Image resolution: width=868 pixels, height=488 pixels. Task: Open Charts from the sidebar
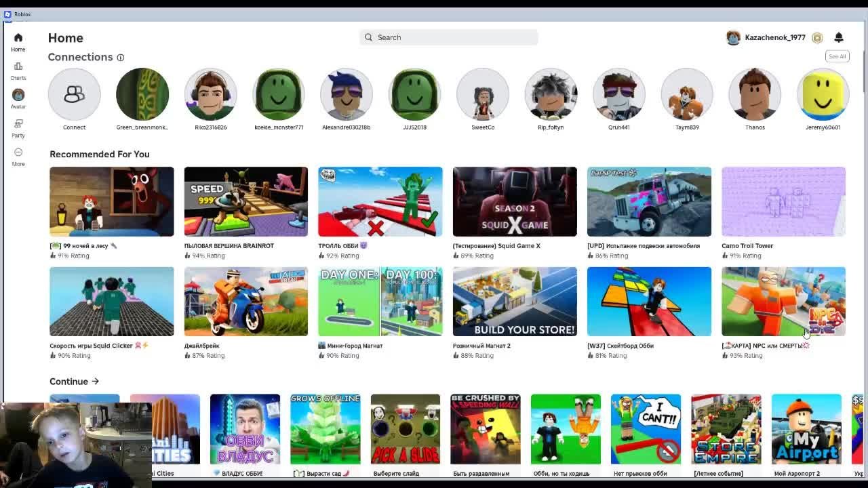18,70
